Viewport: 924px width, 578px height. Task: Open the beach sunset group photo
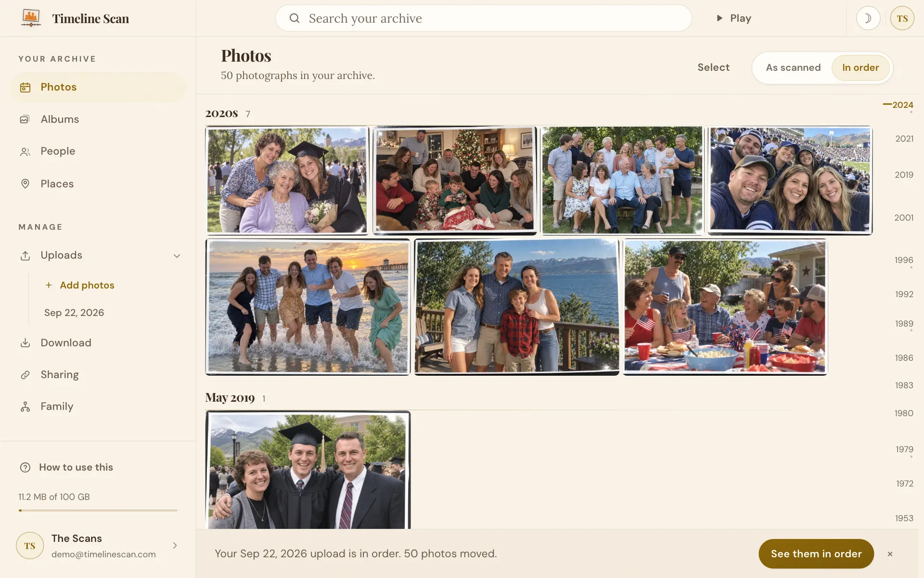tap(308, 307)
